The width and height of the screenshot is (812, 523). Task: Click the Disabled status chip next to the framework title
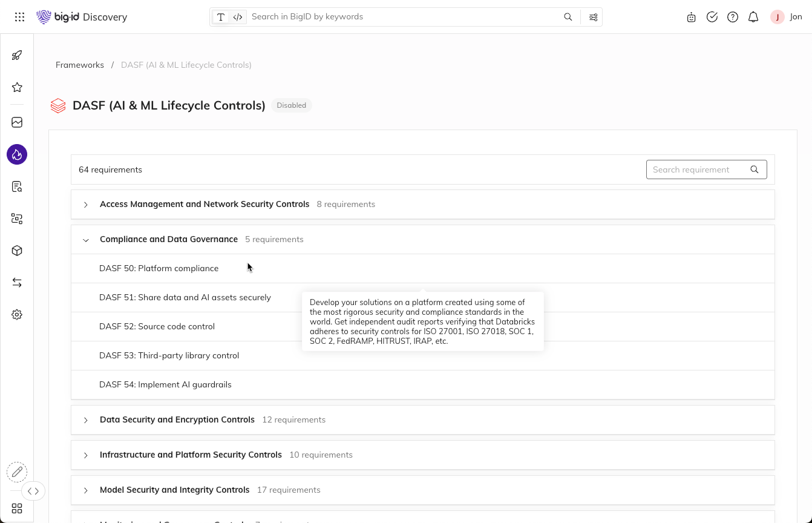point(291,105)
